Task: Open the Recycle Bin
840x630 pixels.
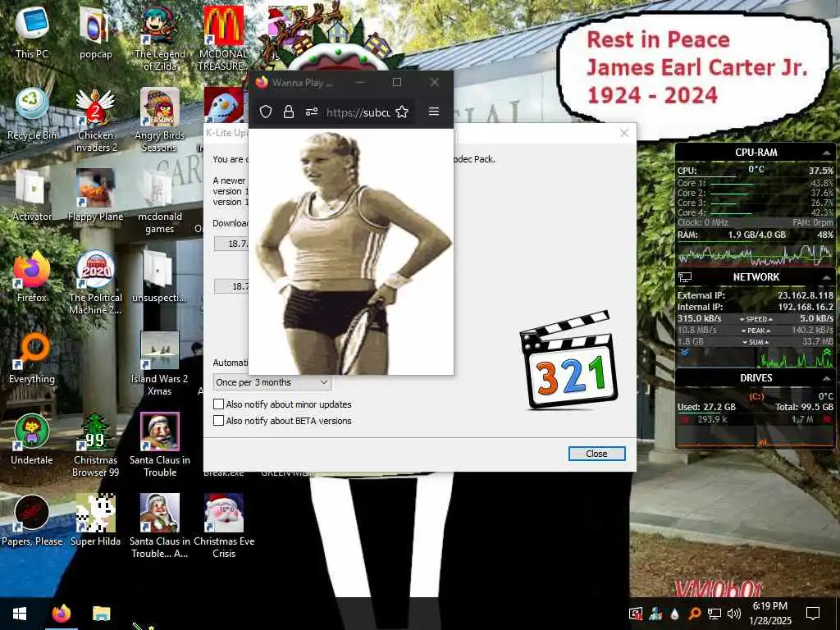Action: click(32, 114)
